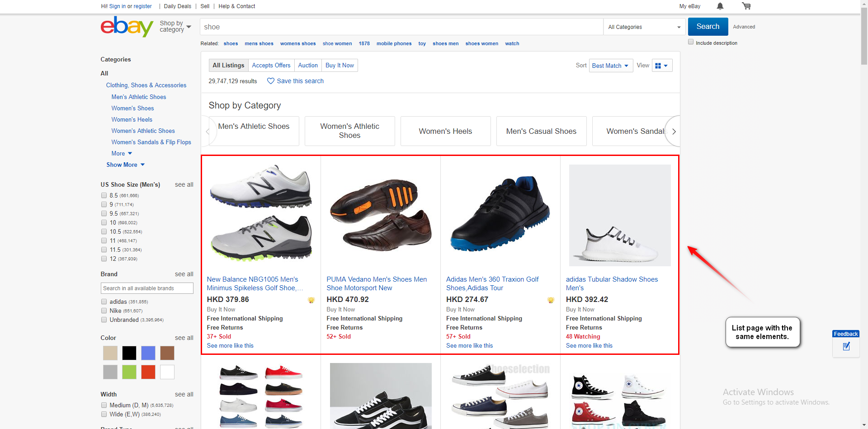Open the adidas Tubular Shadow shoe thumbnail

[620, 215]
